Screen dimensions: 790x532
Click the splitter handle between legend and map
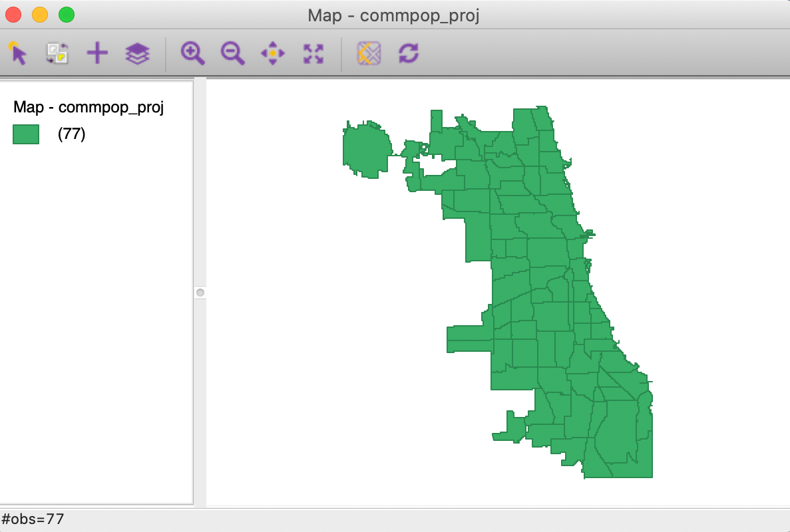200,293
